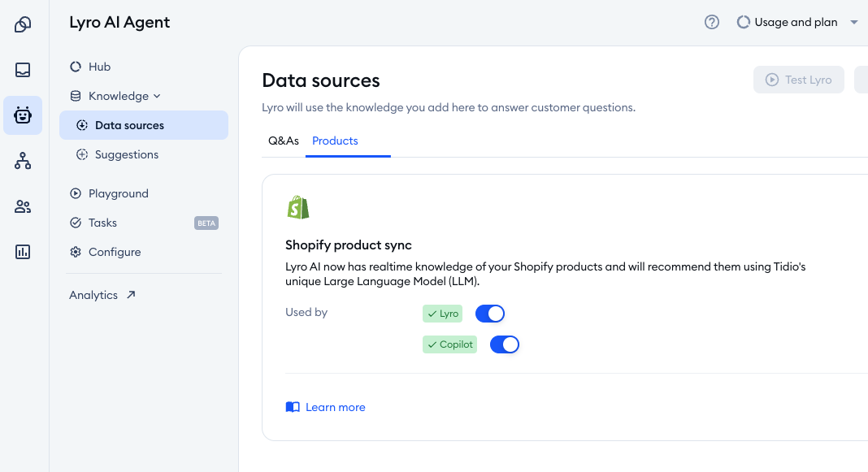Click the Data sources page heading
868x472 pixels.
[x=321, y=80]
